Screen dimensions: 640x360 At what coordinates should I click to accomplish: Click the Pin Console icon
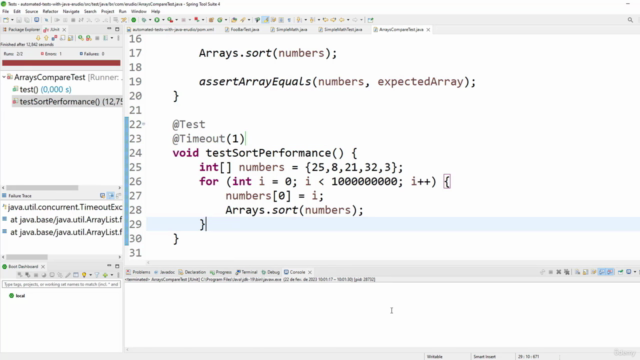point(620,272)
